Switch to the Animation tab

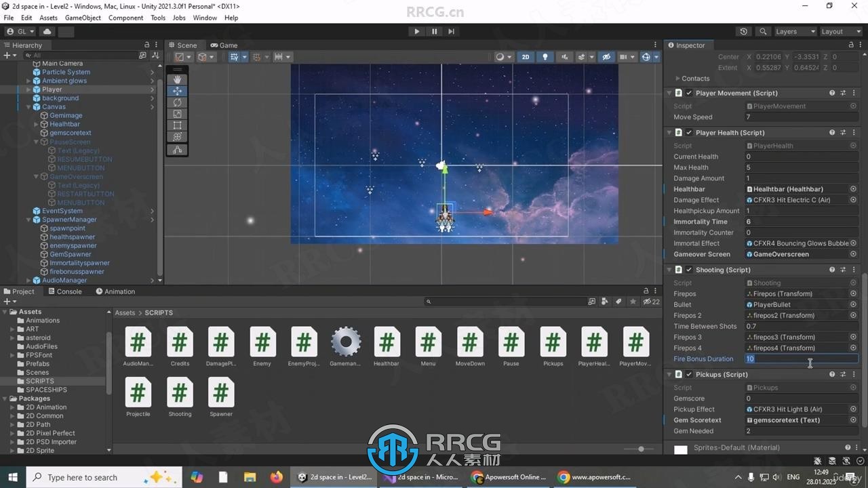(115, 291)
